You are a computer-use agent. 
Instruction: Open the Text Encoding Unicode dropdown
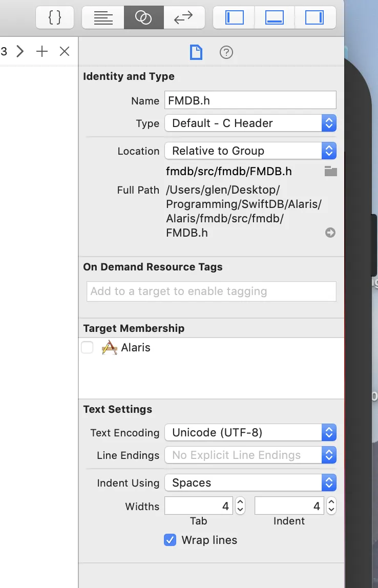[250, 432]
